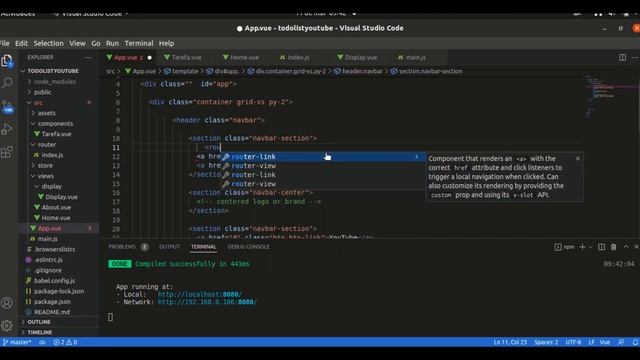This screenshot has height=360, width=640.
Task: Show the PROBLEMS panel tab
Action: [x=122, y=247]
